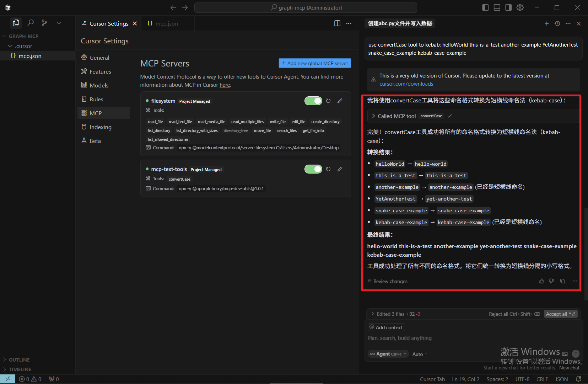Select Features settings section

(104, 71)
